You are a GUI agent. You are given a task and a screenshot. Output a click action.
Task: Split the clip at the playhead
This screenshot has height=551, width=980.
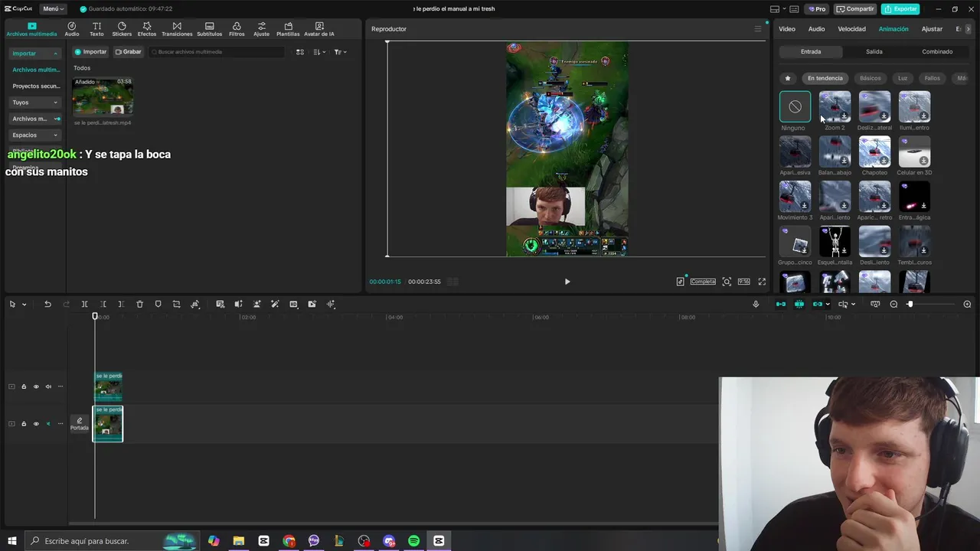[x=84, y=304]
